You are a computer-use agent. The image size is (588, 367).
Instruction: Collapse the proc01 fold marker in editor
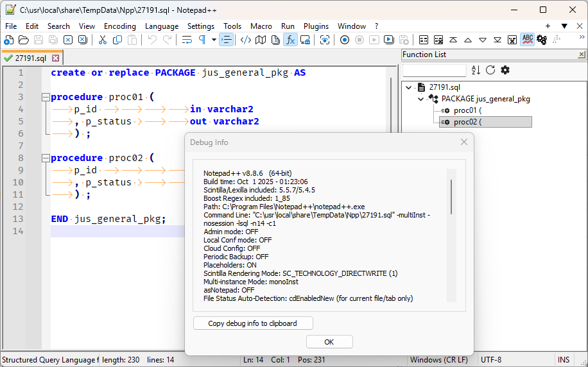(x=45, y=98)
